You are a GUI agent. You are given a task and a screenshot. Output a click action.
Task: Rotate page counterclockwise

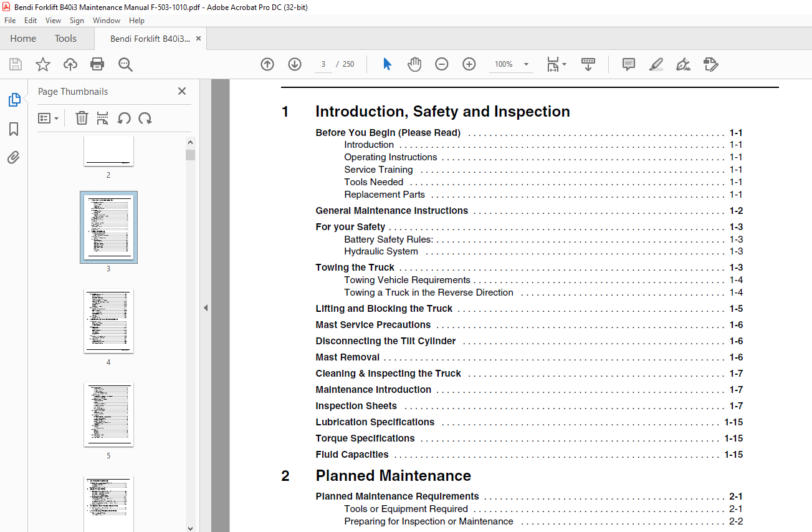tap(124, 118)
